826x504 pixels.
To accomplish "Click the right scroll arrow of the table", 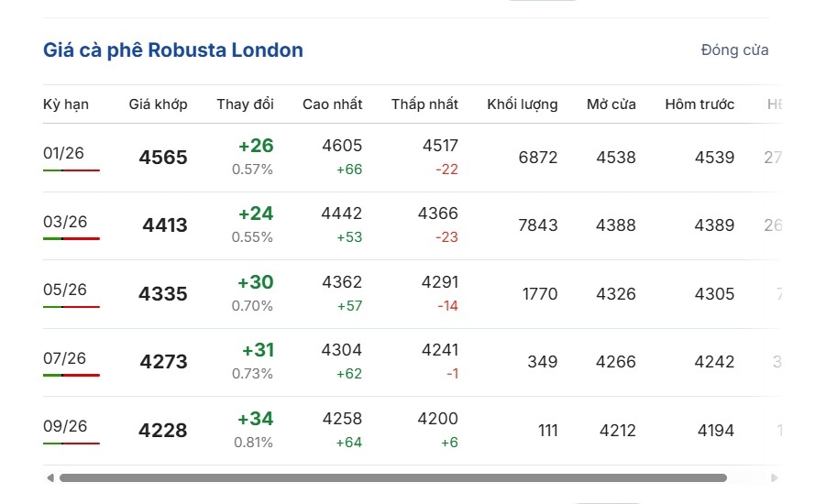I will coord(775,477).
